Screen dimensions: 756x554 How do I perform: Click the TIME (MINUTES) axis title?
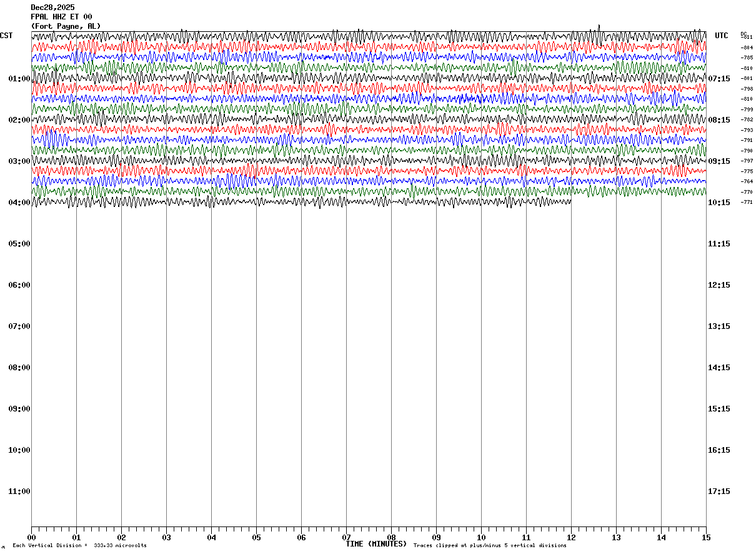click(376, 544)
